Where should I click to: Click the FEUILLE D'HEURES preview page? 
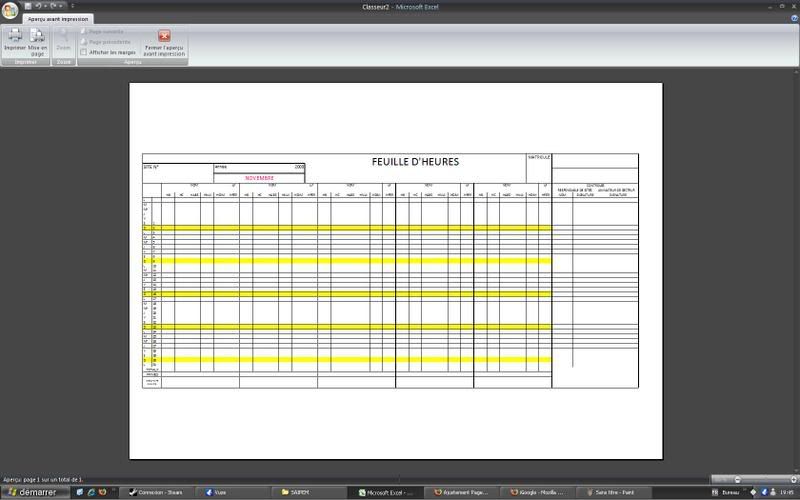[396, 270]
